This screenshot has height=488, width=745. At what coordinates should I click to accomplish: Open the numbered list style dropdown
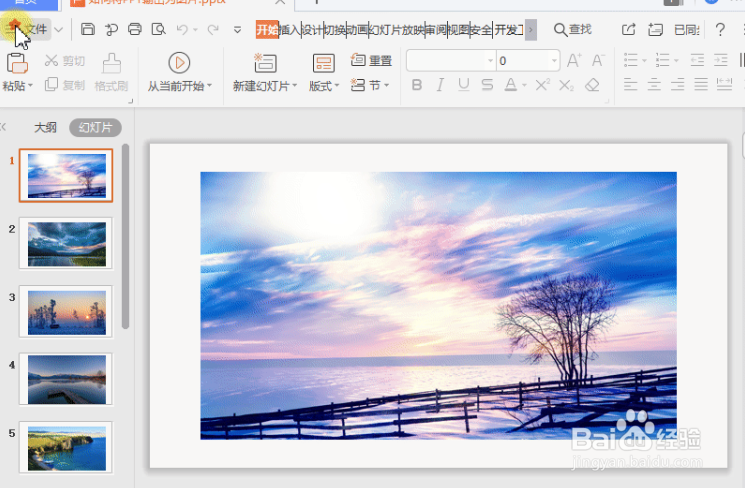point(676,61)
